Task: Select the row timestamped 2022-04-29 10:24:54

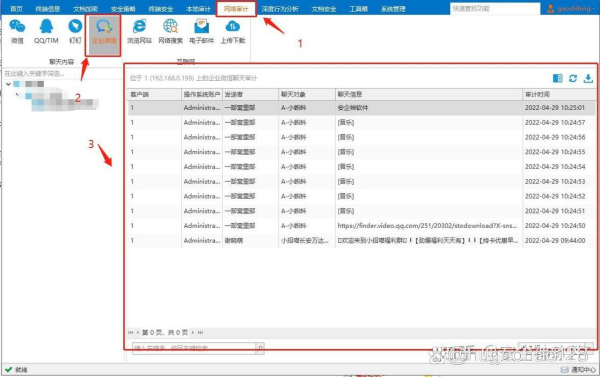Action: pyautogui.click(x=362, y=167)
